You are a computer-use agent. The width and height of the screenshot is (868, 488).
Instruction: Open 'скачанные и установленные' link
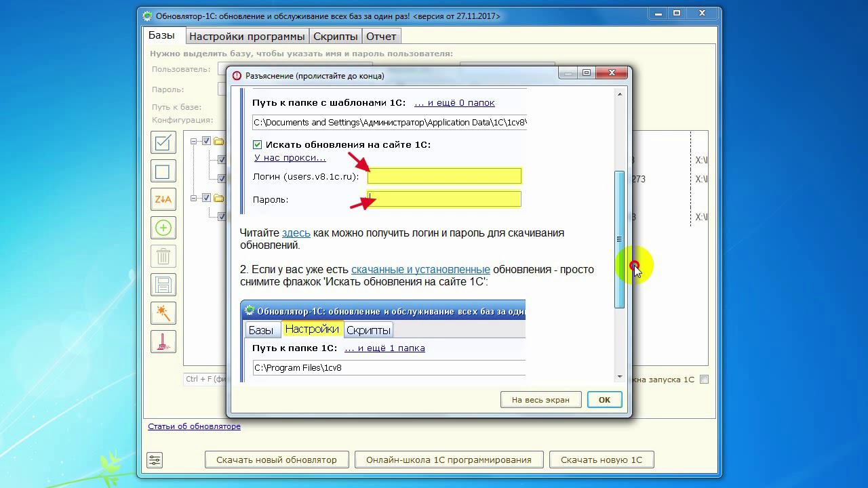(420, 270)
